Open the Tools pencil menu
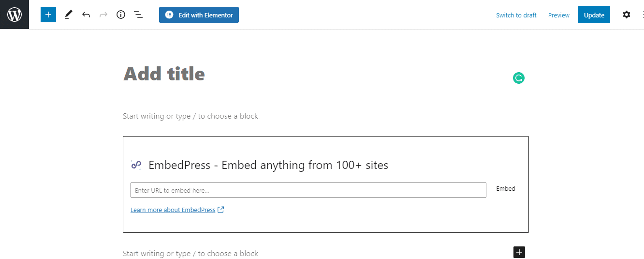Image resolution: width=644 pixels, height=259 pixels. (x=68, y=15)
